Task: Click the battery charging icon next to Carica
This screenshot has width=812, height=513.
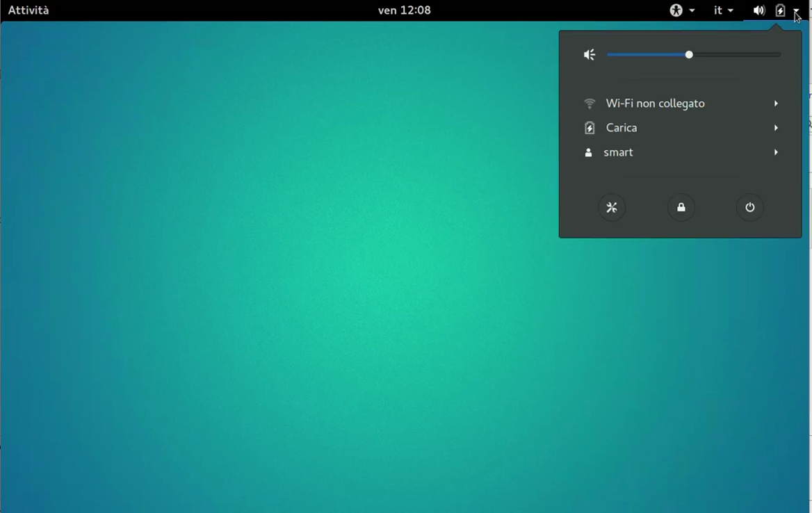Action: point(590,128)
